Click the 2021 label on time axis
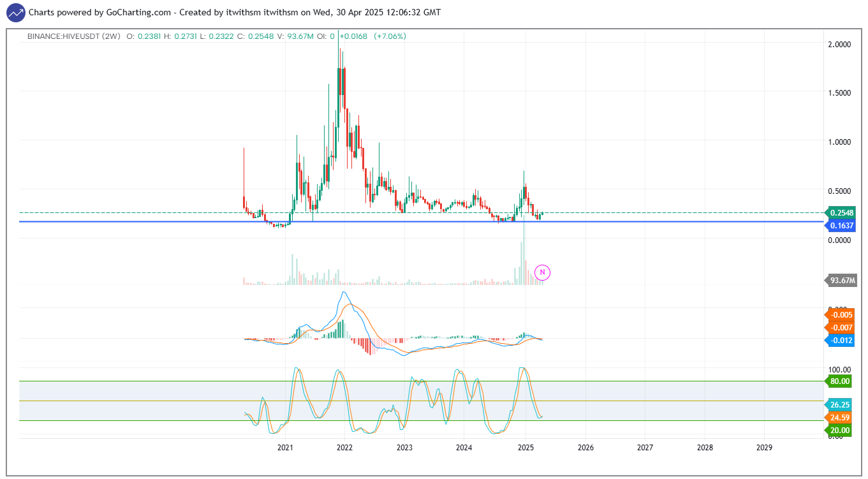Image resolution: width=868 pixels, height=479 pixels. click(285, 448)
